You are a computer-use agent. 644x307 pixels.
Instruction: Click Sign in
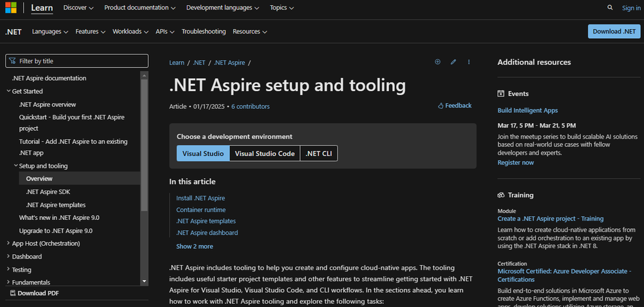pos(631,8)
